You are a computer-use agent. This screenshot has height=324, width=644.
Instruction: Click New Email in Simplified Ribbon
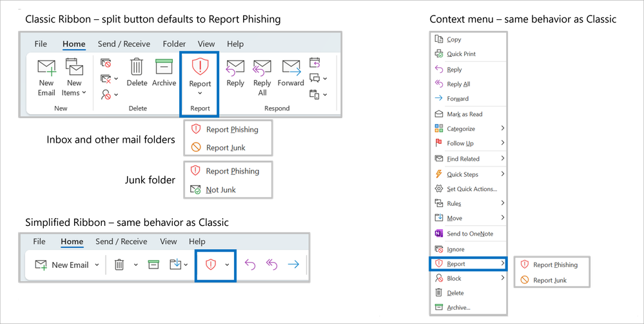tap(62, 265)
